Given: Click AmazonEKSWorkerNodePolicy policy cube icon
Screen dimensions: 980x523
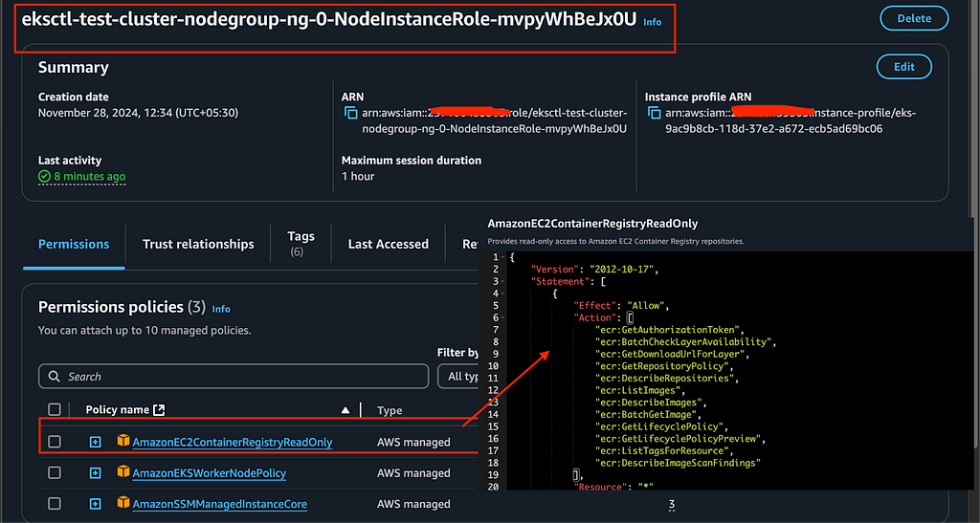Looking at the screenshot, I should click(123, 471).
